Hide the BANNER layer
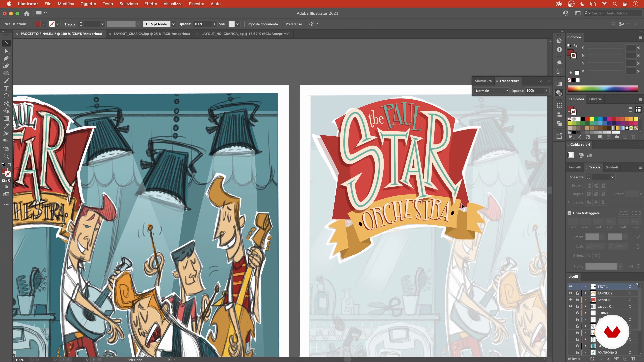The height and width of the screenshot is (362, 644). click(x=571, y=299)
